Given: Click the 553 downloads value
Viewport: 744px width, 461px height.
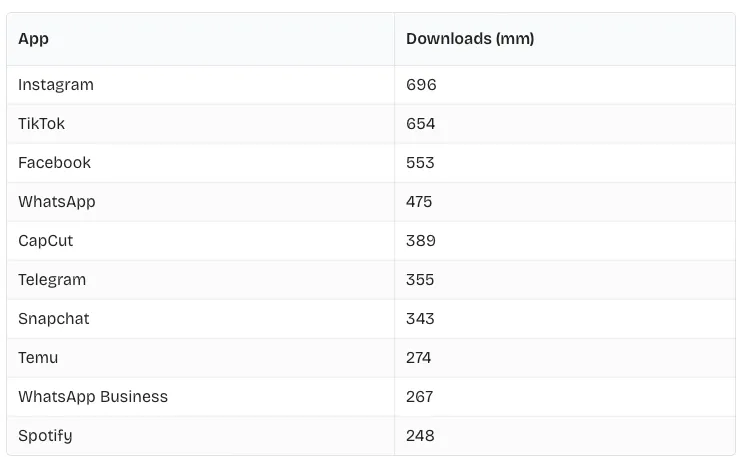Looking at the screenshot, I should tap(420, 163).
